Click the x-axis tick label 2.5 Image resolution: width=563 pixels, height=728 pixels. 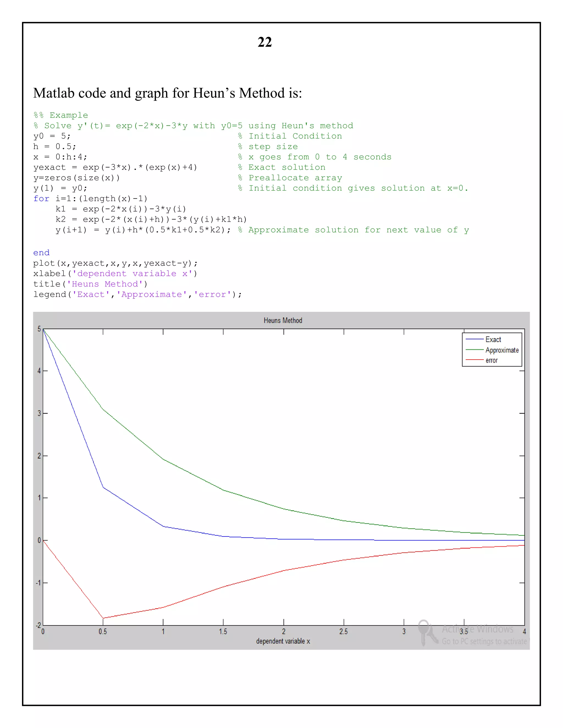pos(344,631)
